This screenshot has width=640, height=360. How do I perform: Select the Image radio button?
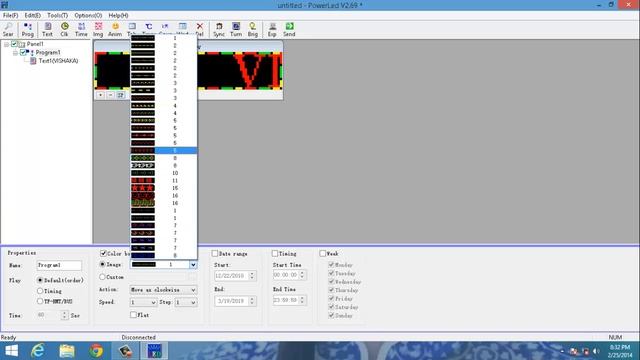(102, 264)
